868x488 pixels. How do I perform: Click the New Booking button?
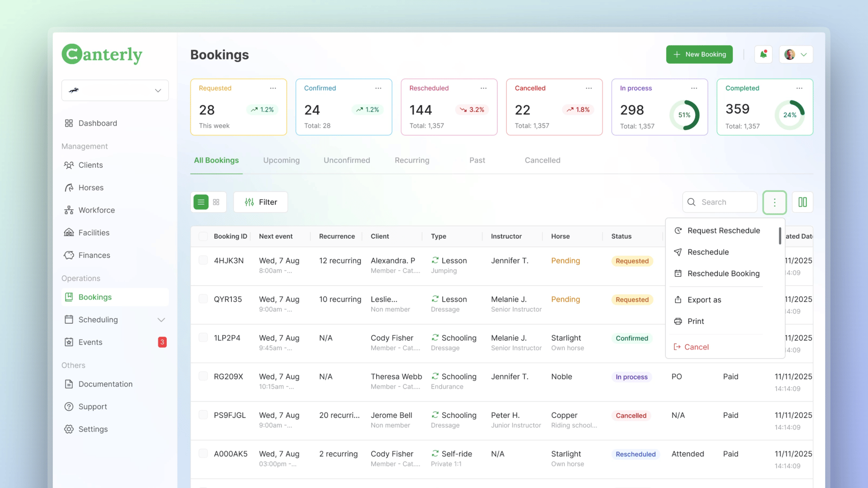point(699,54)
